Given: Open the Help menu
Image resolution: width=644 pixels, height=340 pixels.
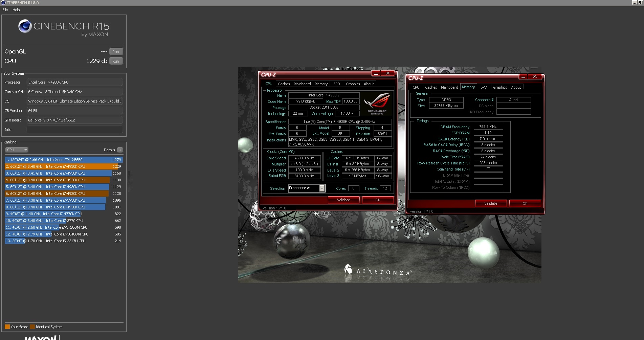Looking at the screenshot, I should 16,10.
